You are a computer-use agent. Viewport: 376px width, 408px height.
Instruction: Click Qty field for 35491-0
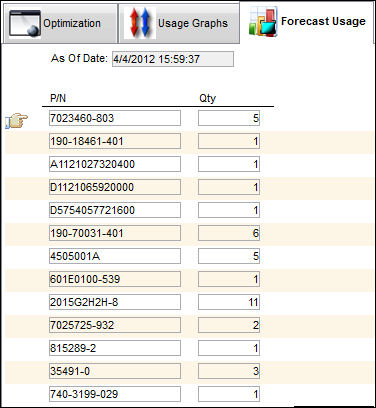tap(229, 371)
